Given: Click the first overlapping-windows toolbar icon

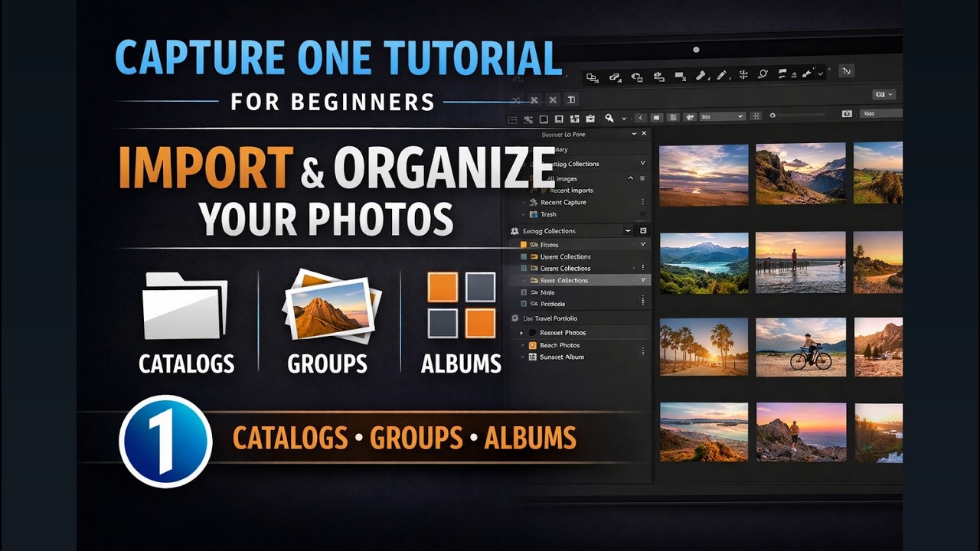Looking at the screenshot, I should point(593,77).
